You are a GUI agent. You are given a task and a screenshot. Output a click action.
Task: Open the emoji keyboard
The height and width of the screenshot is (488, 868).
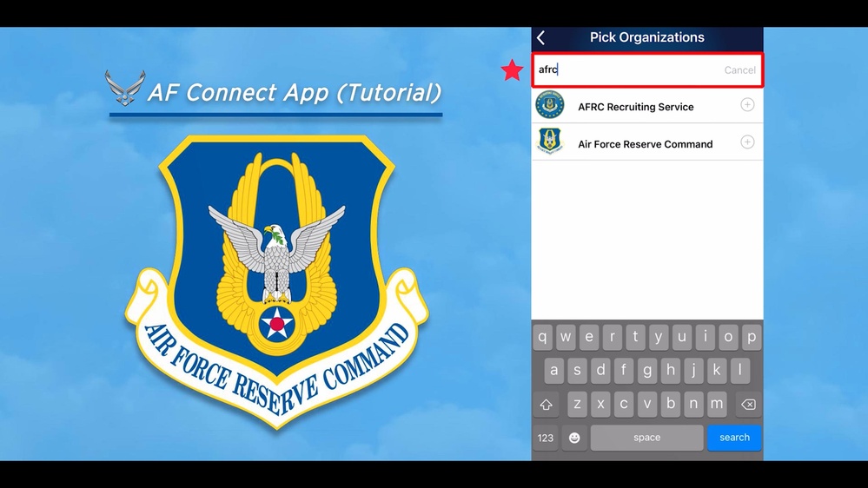[x=574, y=439]
